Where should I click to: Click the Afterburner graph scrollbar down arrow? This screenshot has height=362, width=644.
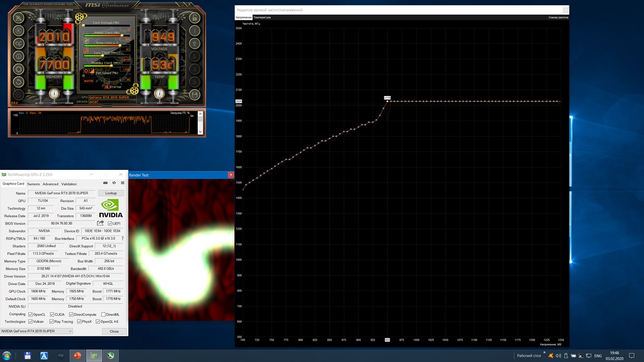(x=201, y=131)
